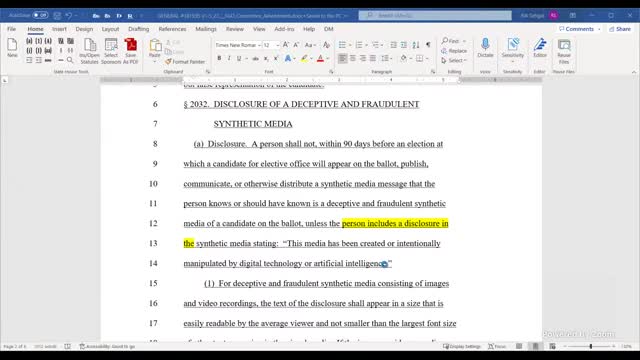Screen dimensions: 640x360
Task: Open the Select dropdown in Editing
Action: point(454,60)
